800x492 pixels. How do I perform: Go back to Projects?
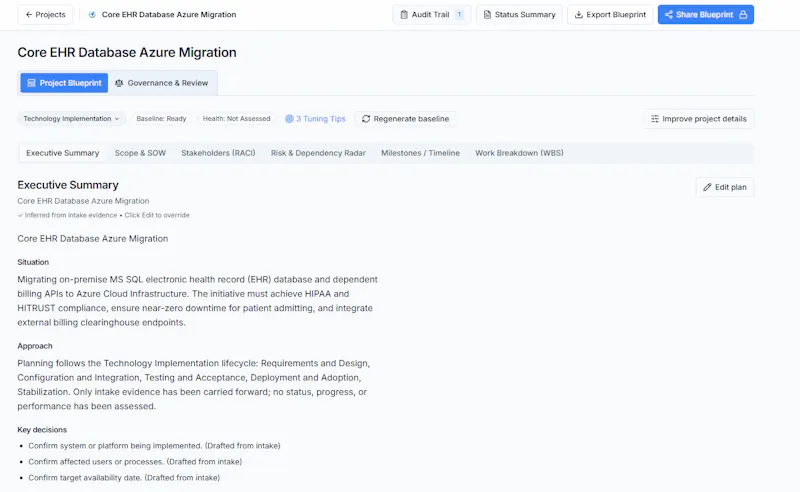click(45, 15)
